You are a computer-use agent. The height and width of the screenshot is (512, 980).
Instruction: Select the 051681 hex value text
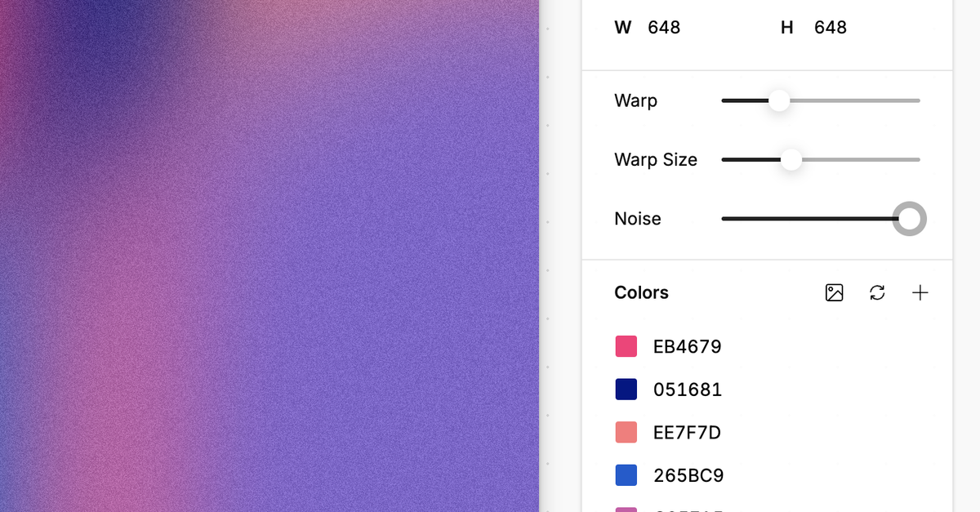tap(688, 390)
